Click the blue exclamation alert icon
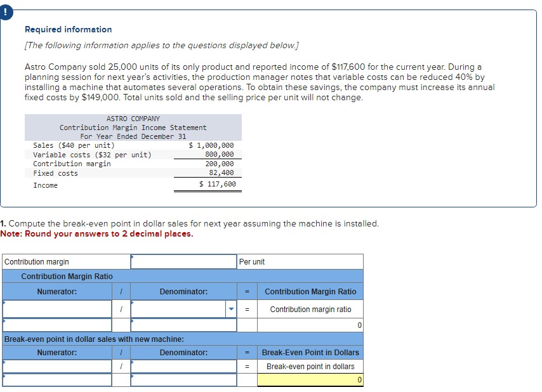The image size is (542, 392). (6, 11)
